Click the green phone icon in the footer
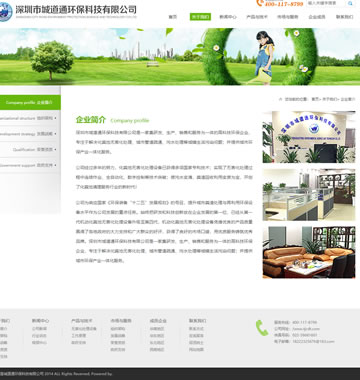The height and width of the screenshot is (380, 360). [x=262, y=328]
